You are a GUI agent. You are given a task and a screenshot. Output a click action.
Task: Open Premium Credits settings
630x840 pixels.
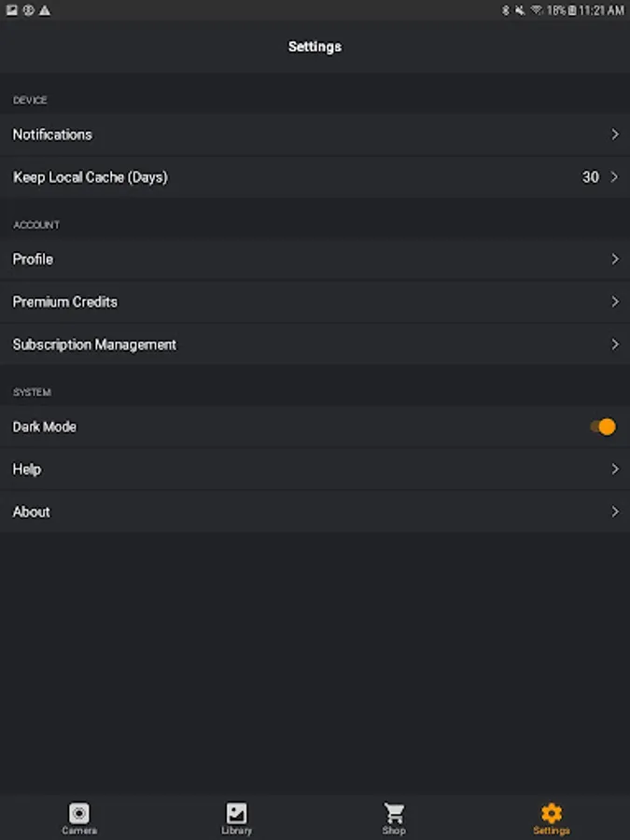(x=65, y=301)
